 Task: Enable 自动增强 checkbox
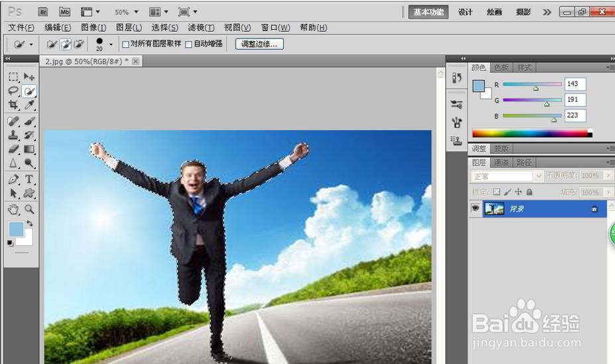pos(188,44)
